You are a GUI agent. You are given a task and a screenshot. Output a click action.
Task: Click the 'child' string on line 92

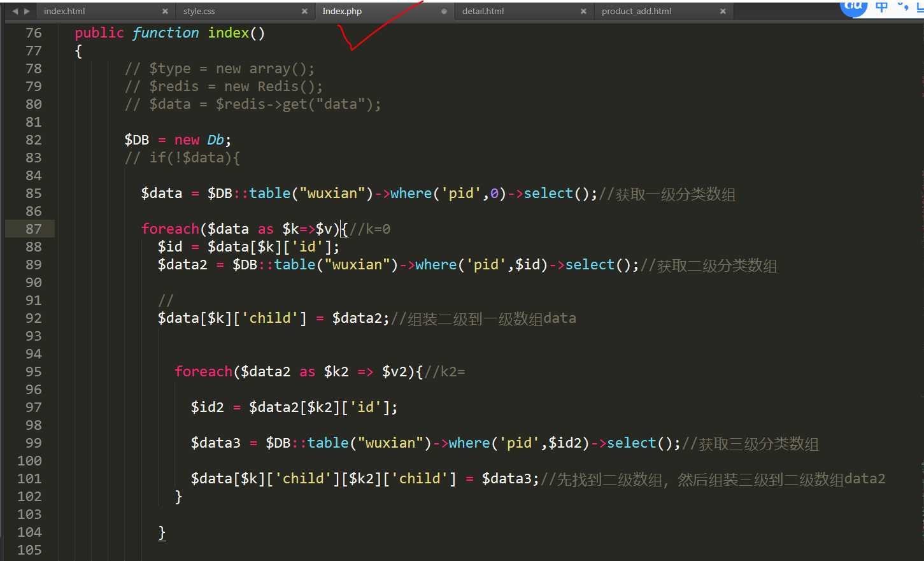[270, 318]
